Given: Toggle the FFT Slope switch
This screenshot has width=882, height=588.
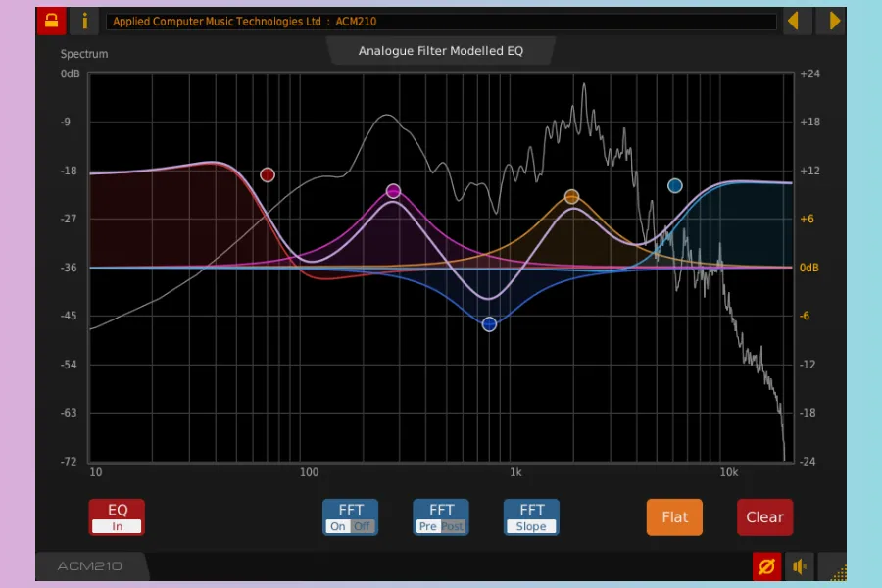Looking at the screenshot, I should point(531,517).
